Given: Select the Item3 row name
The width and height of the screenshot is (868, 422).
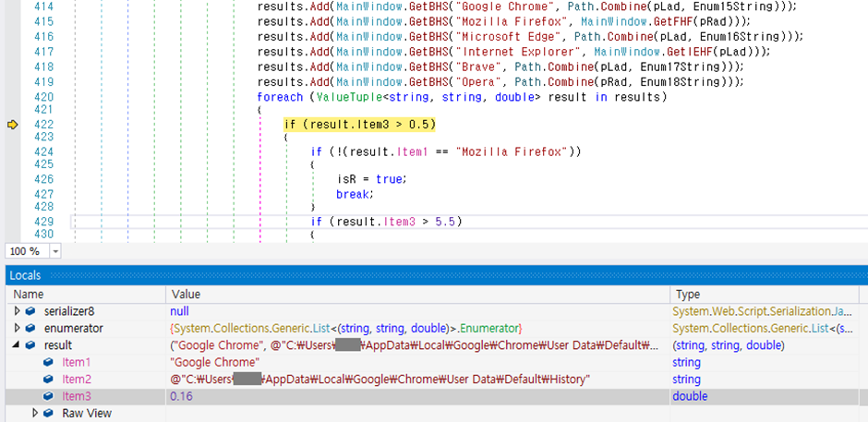Looking at the screenshot, I should coord(77,396).
